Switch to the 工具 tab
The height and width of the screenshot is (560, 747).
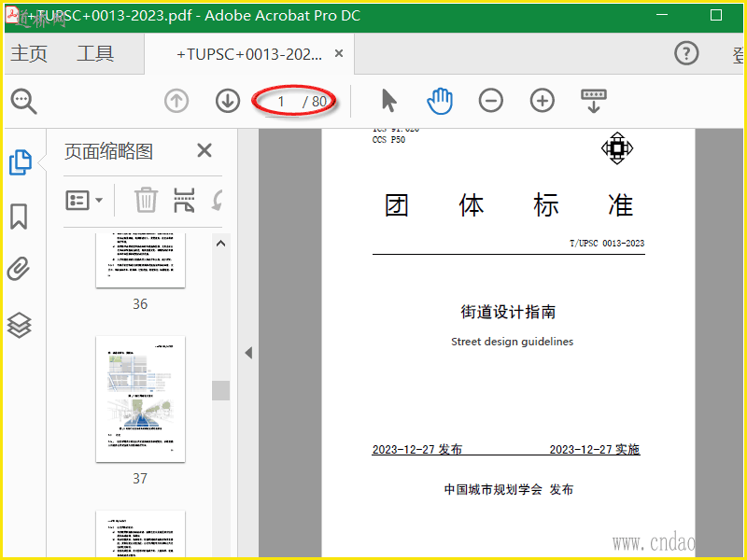point(95,53)
